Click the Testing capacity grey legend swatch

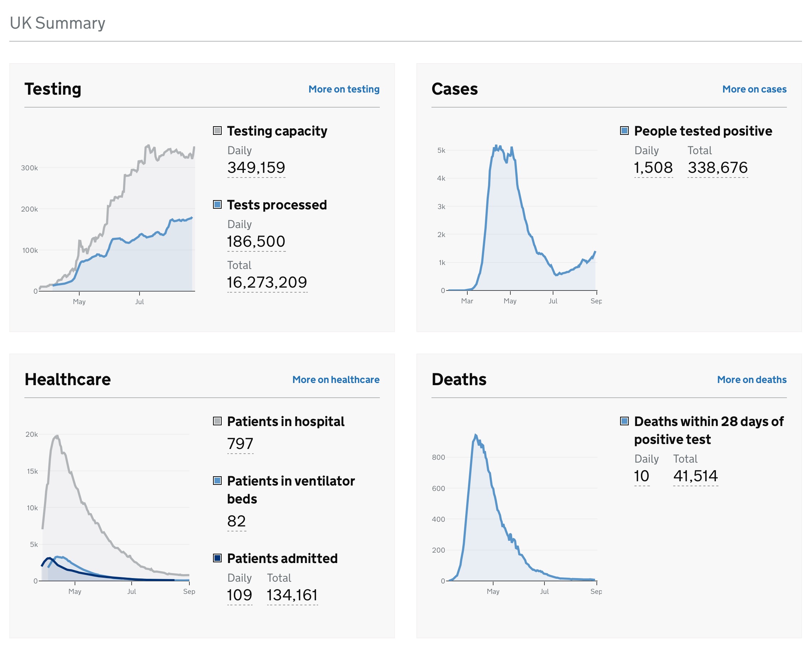(217, 131)
